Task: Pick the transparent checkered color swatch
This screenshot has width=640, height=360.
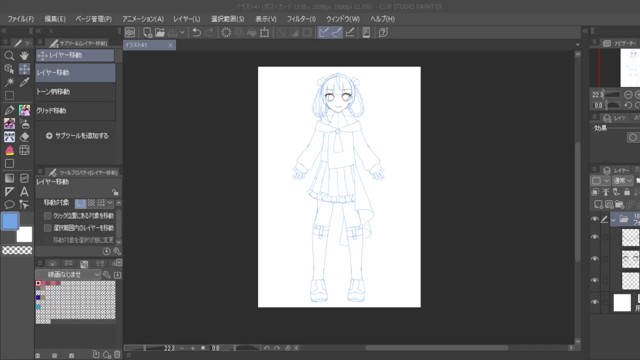Action: (x=17, y=250)
